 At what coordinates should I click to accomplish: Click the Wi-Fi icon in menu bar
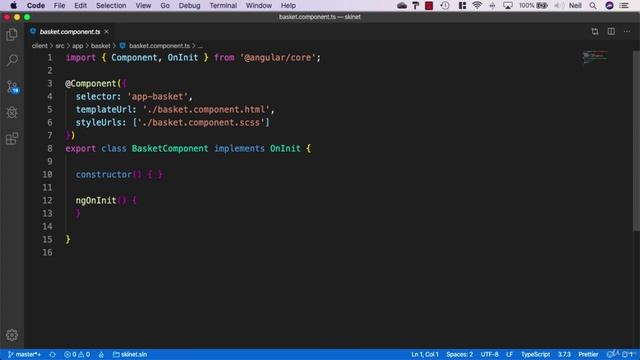click(477, 5)
